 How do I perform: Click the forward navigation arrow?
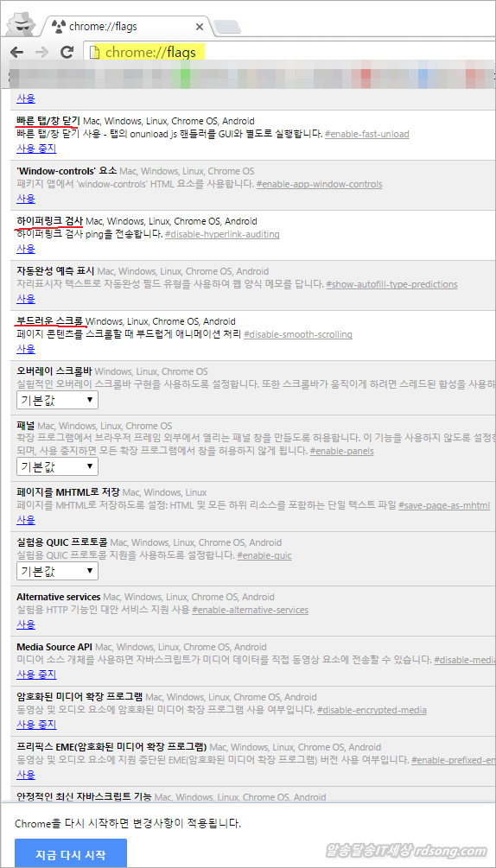(x=41, y=53)
